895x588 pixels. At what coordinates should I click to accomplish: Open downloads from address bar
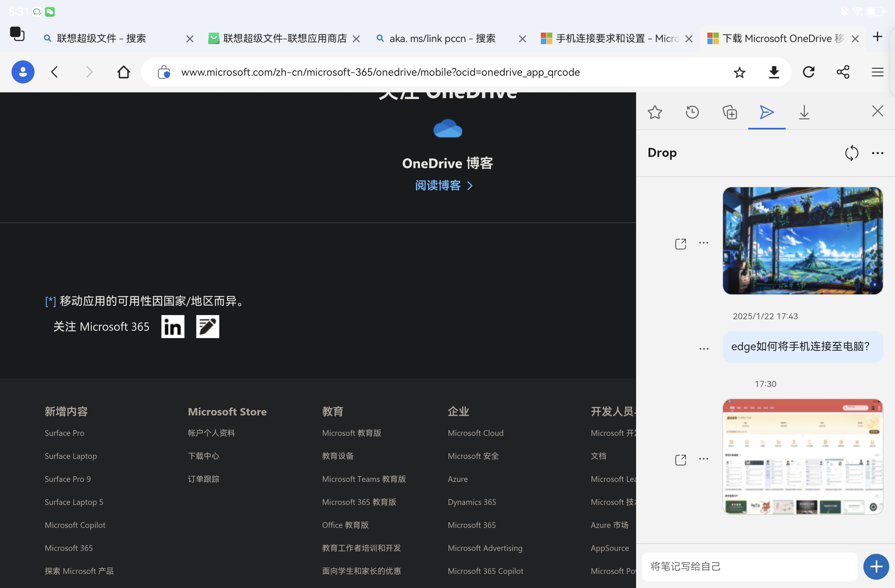pos(774,72)
